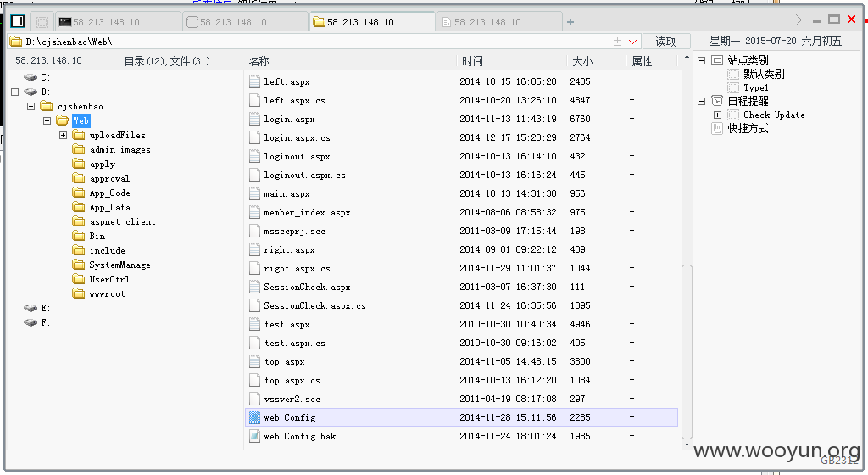The image size is (868, 475).
Task: Select the admin_images folder icon
Action: tap(79, 149)
